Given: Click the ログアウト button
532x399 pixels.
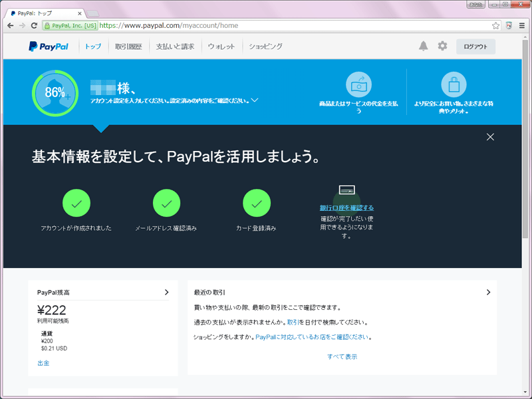Looking at the screenshot, I should click(x=475, y=47).
